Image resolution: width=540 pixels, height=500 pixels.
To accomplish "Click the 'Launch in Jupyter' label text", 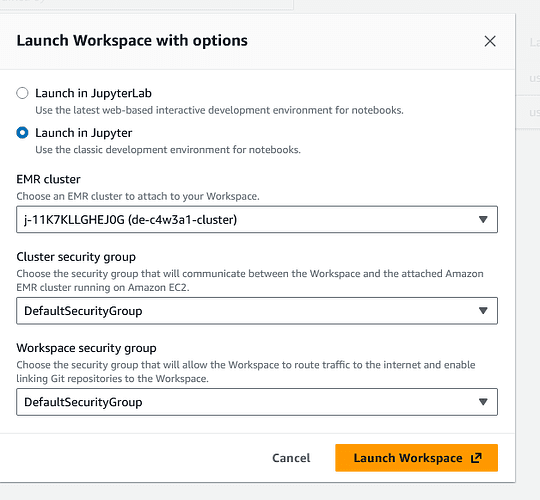I will pyautogui.click(x=84, y=133).
